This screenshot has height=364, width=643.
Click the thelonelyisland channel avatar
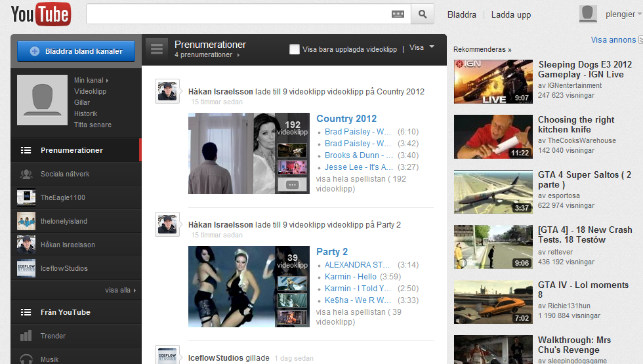coord(26,221)
